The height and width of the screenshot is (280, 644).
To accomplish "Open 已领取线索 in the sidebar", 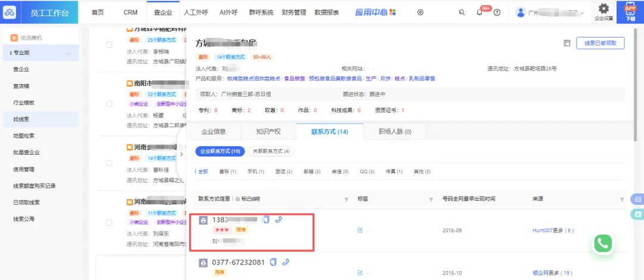I will tap(26, 202).
